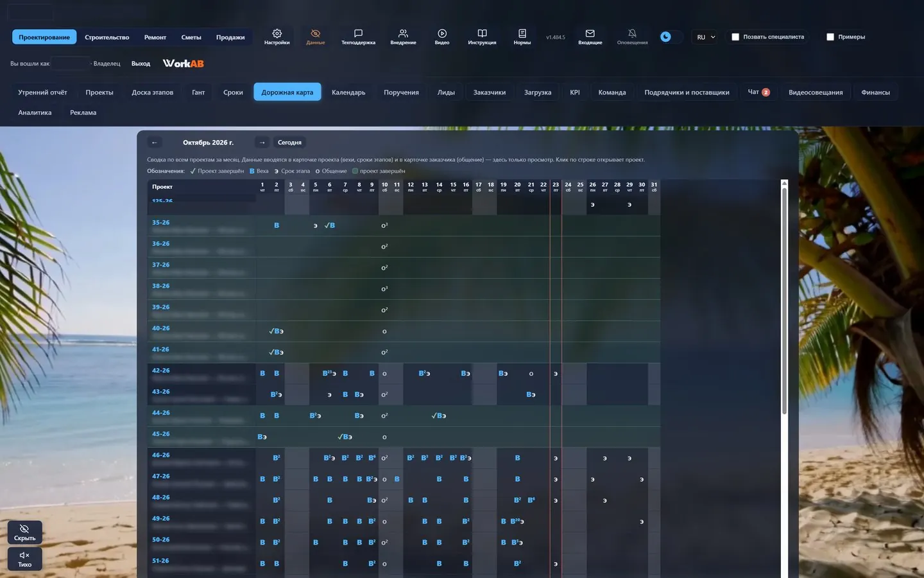The width and height of the screenshot is (924, 578).
Task: Open the RU language dropdown
Action: tap(706, 37)
